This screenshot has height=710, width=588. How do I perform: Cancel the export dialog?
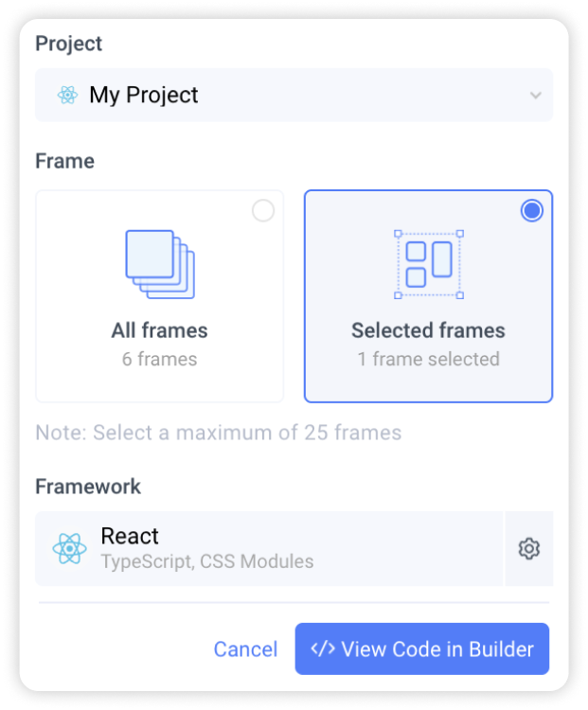click(x=245, y=649)
